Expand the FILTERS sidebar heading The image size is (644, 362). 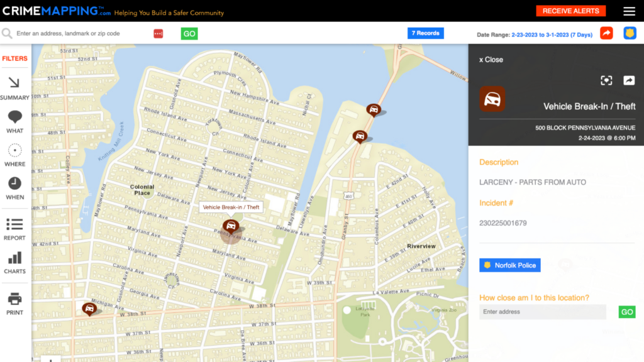(x=16, y=58)
